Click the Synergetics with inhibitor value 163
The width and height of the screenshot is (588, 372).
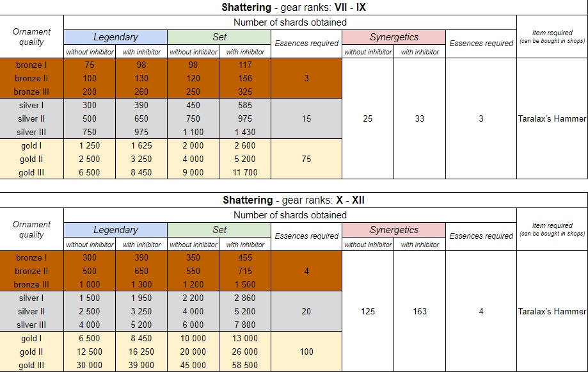coord(420,312)
